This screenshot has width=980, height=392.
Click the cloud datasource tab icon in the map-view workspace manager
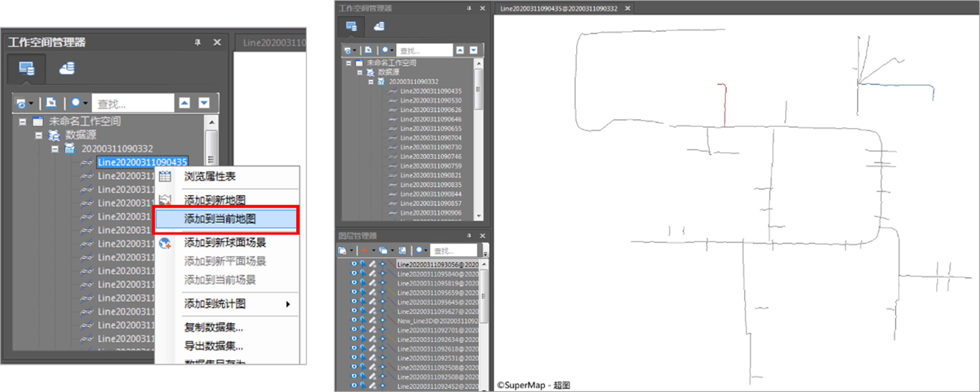pos(379,27)
